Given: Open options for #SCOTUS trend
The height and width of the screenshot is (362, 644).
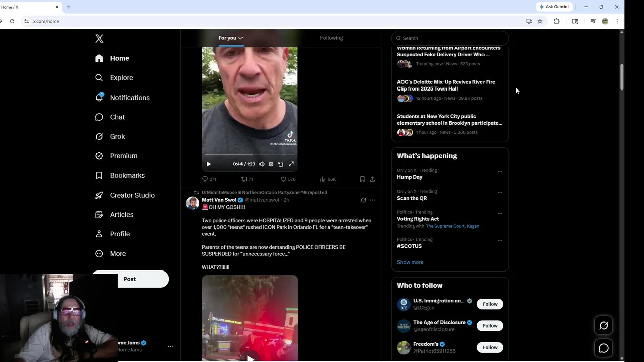Looking at the screenshot, I should pyautogui.click(x=500, y=241).
